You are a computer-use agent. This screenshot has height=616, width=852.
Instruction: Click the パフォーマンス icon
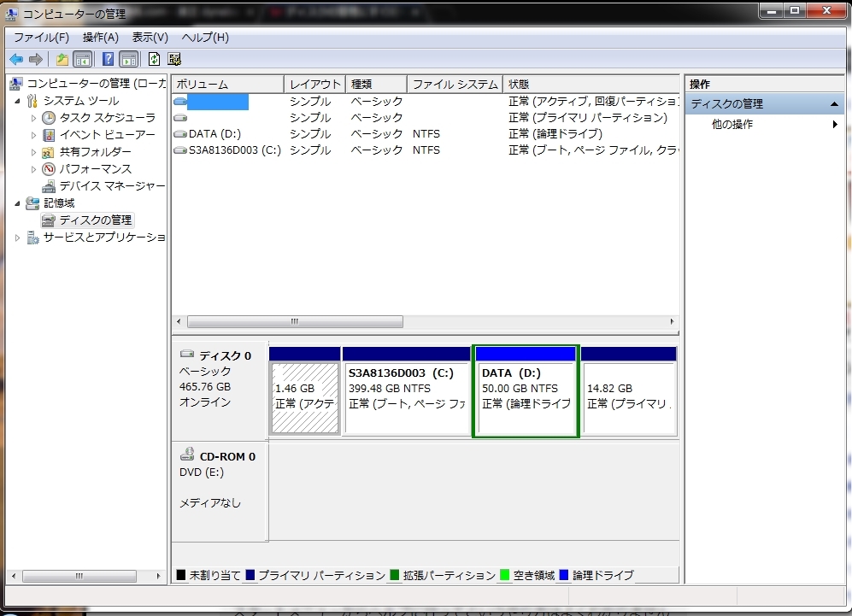(49, 169)
